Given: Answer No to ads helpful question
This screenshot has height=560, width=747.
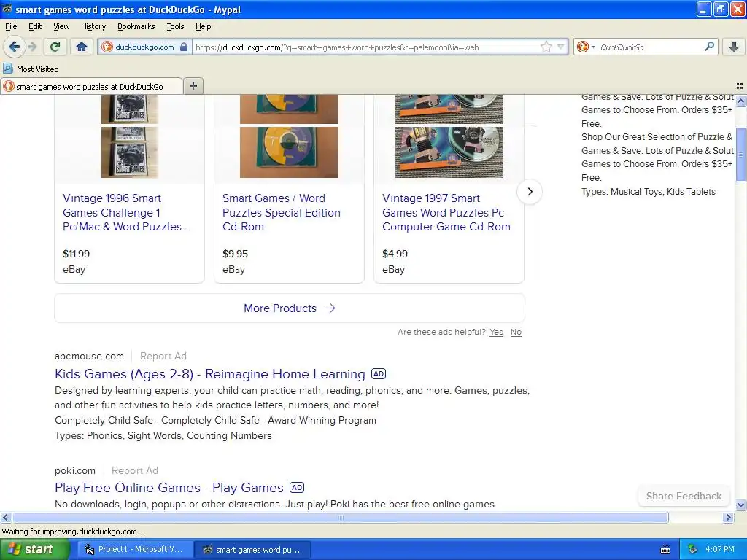Looking at the screenshot, I should click(516, 332).
